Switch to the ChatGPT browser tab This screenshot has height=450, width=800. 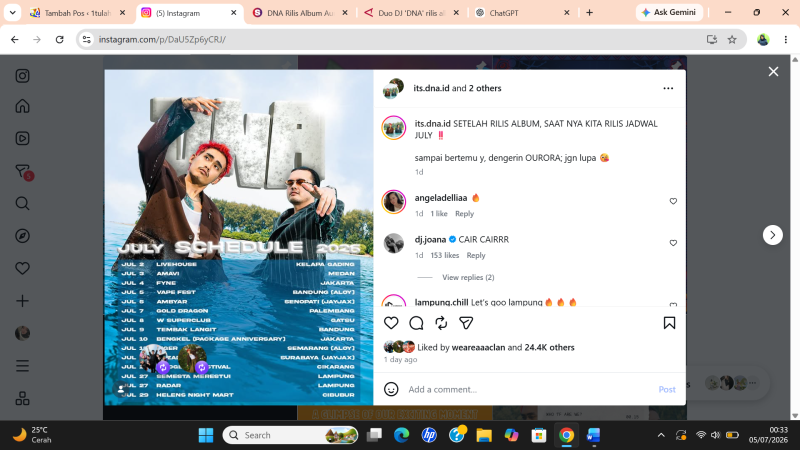tap(520, 13)
